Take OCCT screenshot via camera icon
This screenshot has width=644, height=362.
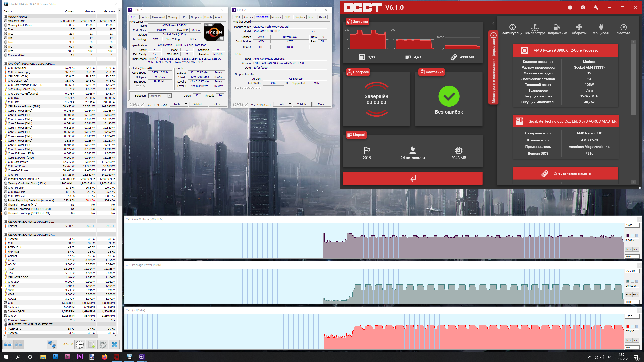[583, 8]
